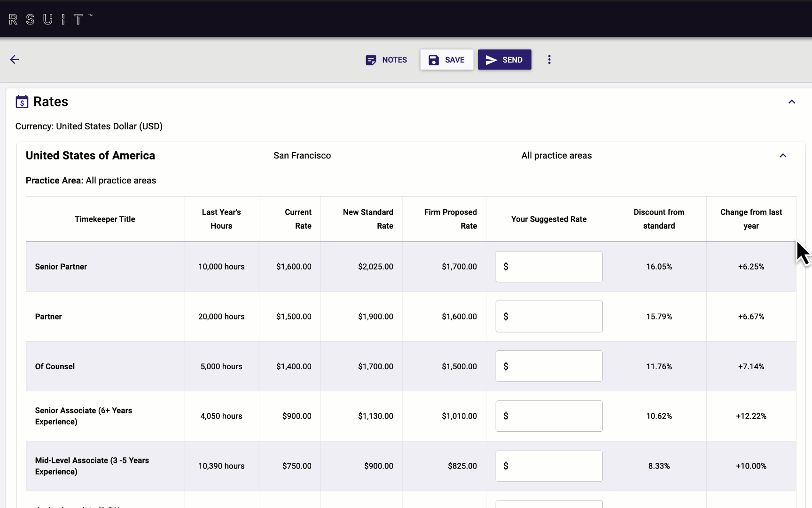
Task: Send the rate proposal
Action: [505, 60]
